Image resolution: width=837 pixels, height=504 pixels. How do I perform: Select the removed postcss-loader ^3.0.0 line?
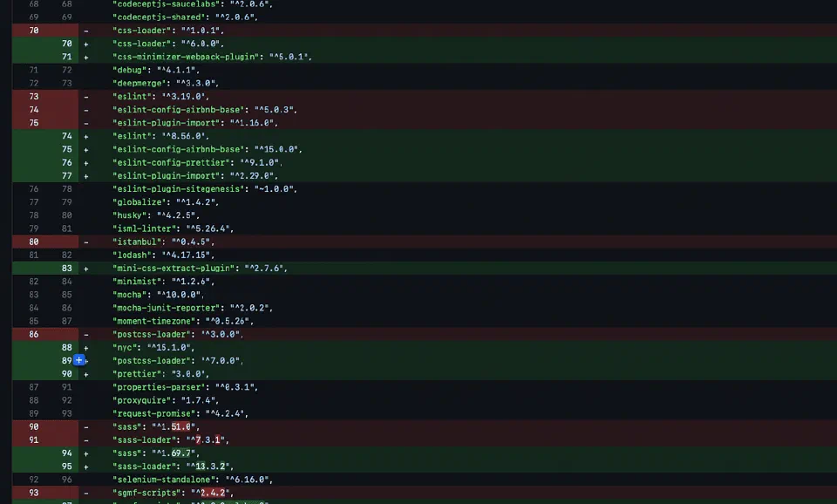[x=425, y=334]
